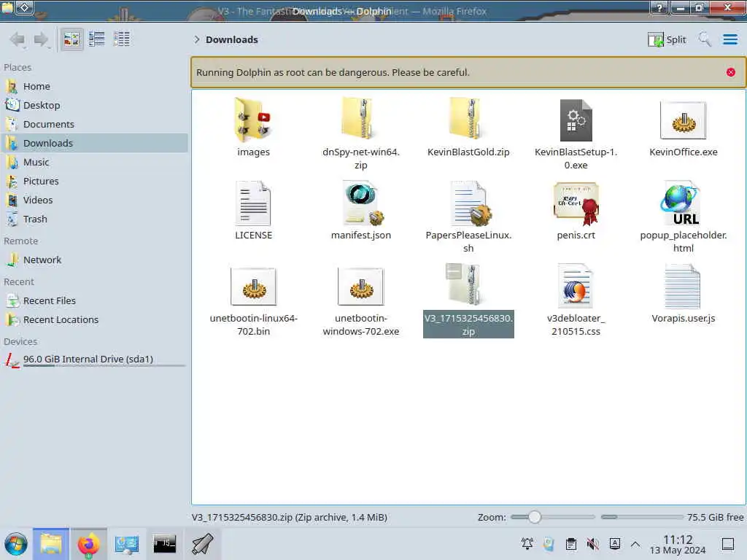Click the highlighted V3_1715325456830.zip file name
This screenshot has height=560, width=747.
pyautogui.click(x=468, y=324)
